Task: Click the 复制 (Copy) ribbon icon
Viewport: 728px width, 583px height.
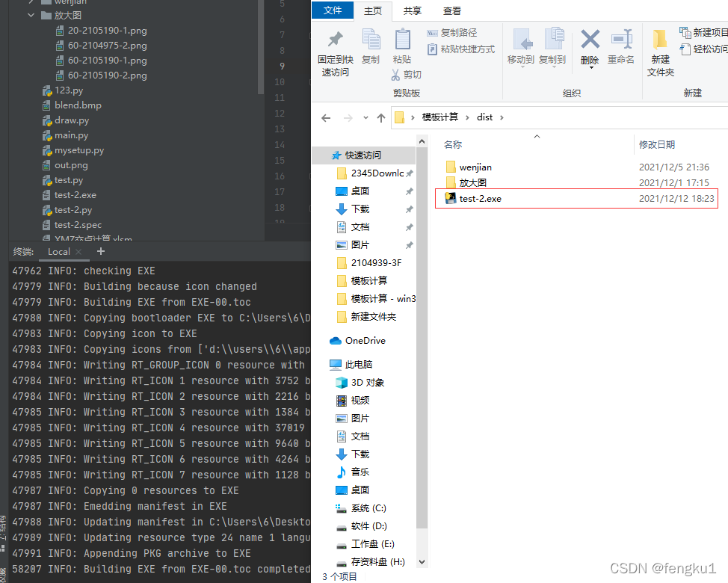Action: point(371,41)
